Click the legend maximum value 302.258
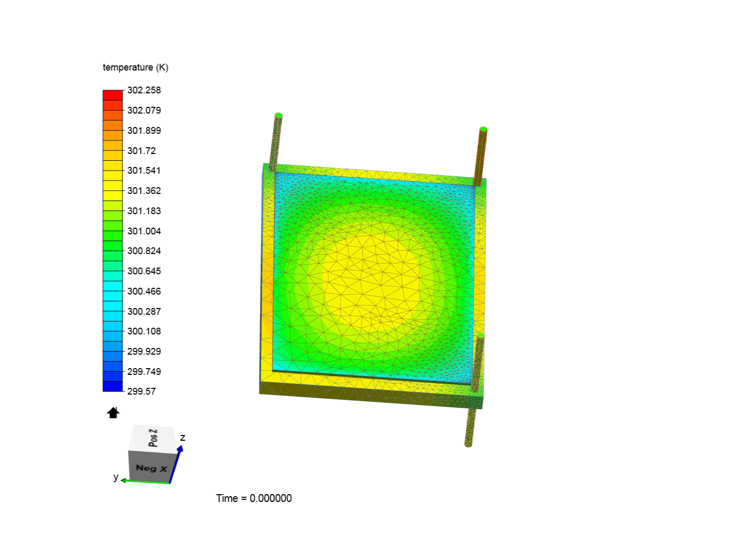Viewport: 747px width, 560px height. pos(144,90)
